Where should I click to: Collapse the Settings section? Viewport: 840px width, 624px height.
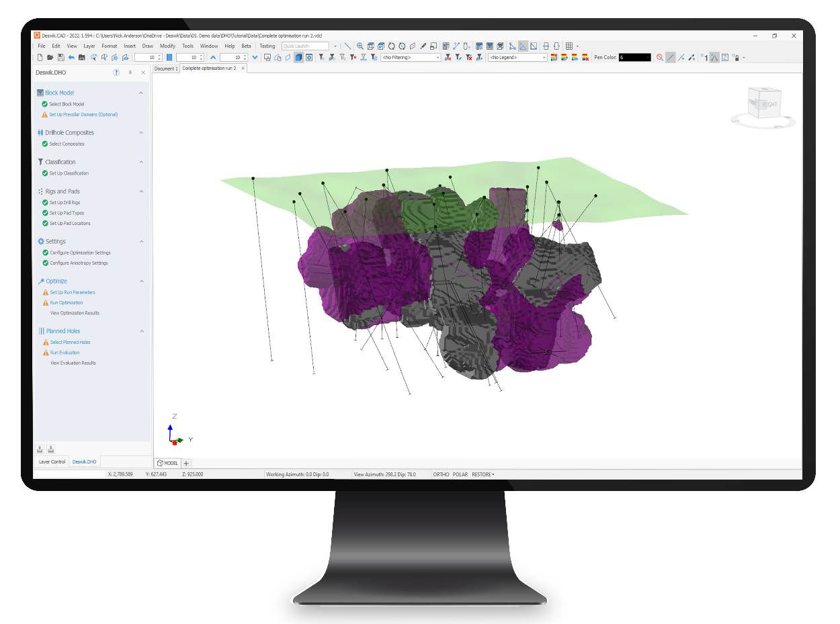click(x=141, y=241)
